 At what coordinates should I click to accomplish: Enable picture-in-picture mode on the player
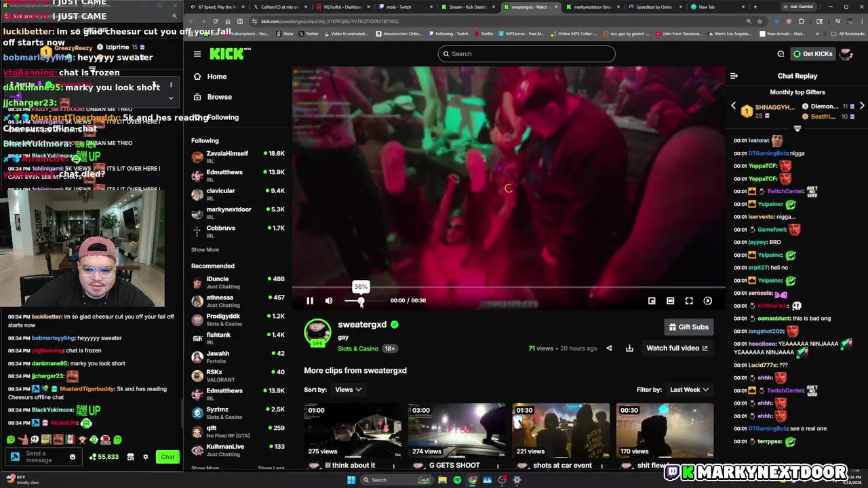coord(652,301)
